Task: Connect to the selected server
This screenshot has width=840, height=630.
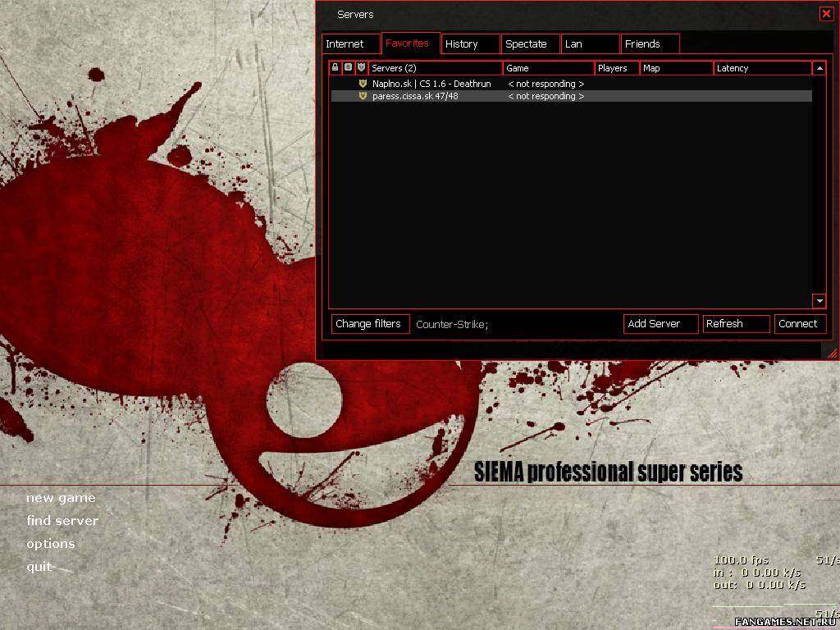Action: click(x=800, y=323)
